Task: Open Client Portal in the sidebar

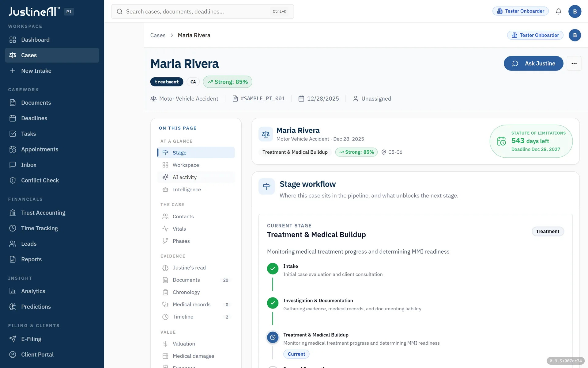Action: tap(52, 355)
